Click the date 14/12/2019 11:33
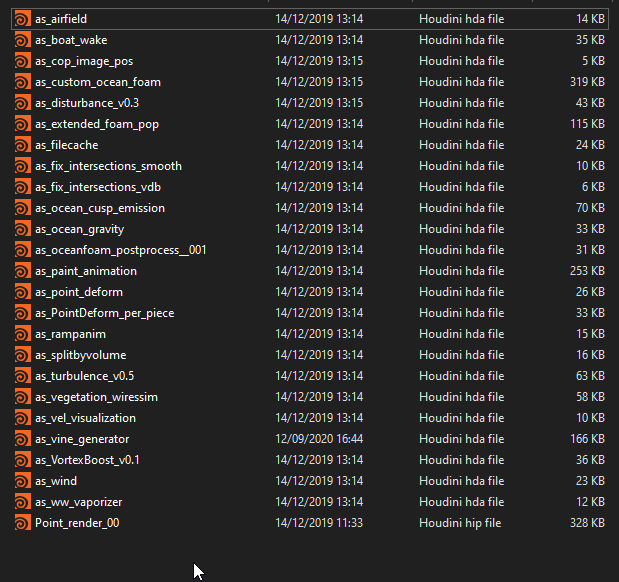 coord(319,523)
